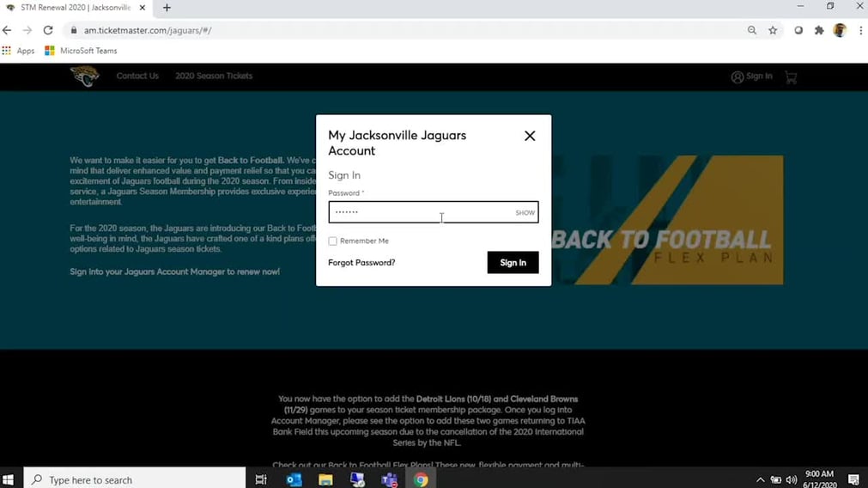Open the shopping cart icon
The height and width of the screenshot is (488, 868).
click(791, 77)
